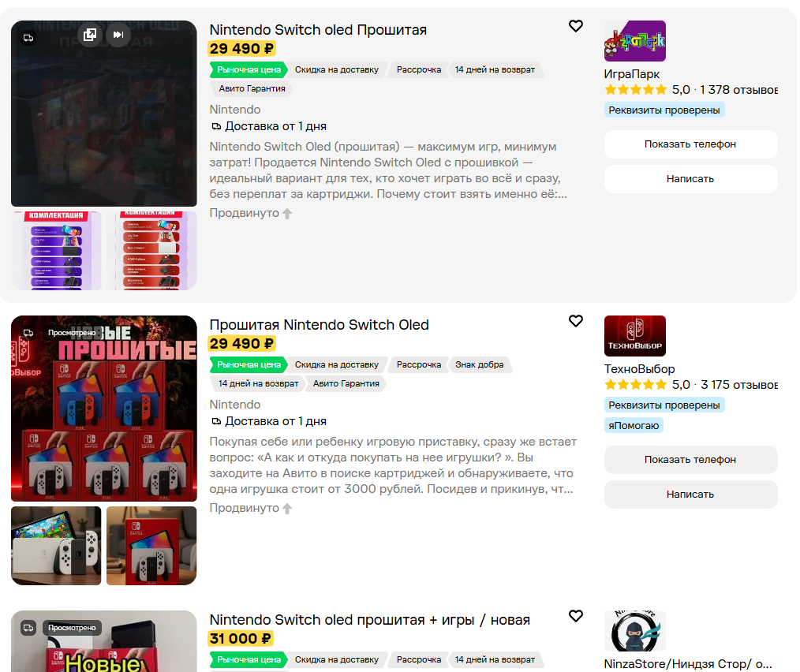The height and width of the screenshot is (672, 800).
Task: Click Скидка на доставку tag on first listing
Action: click(337, 70)
